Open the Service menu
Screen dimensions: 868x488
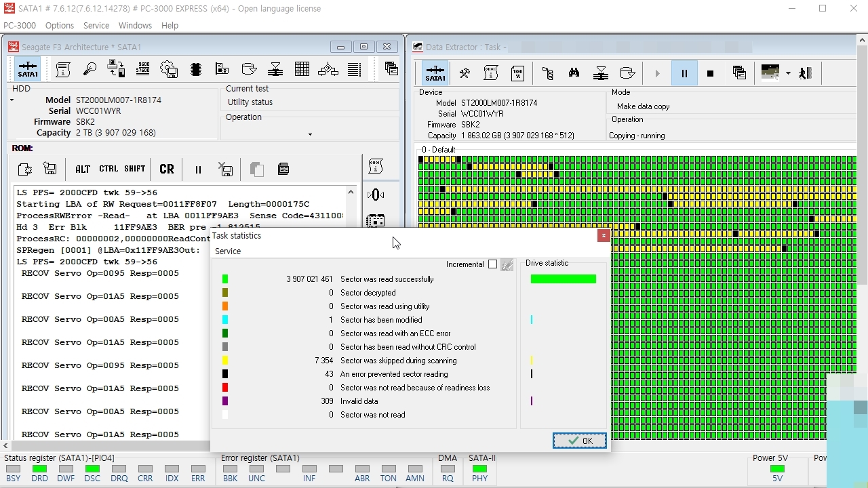tap(96, 25)
